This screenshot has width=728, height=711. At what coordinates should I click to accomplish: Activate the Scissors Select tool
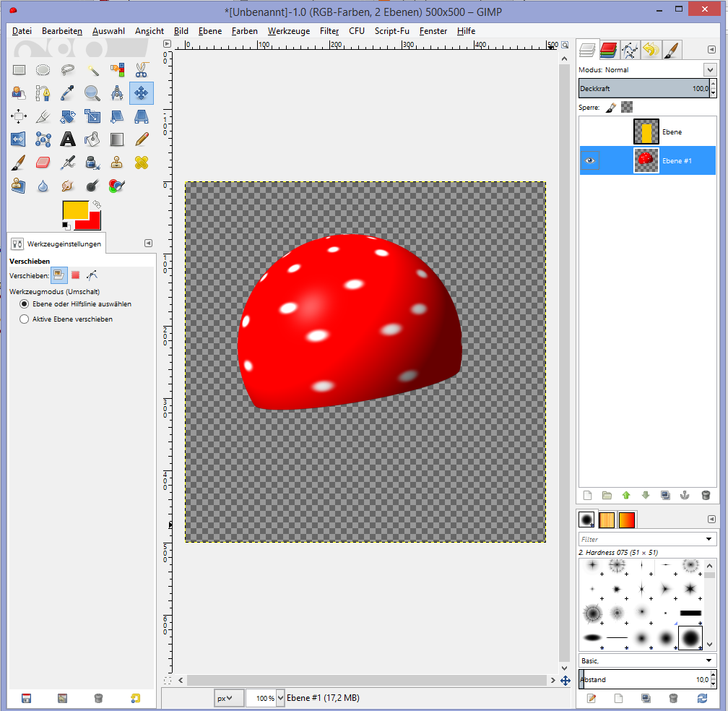(x=141, y=70)
